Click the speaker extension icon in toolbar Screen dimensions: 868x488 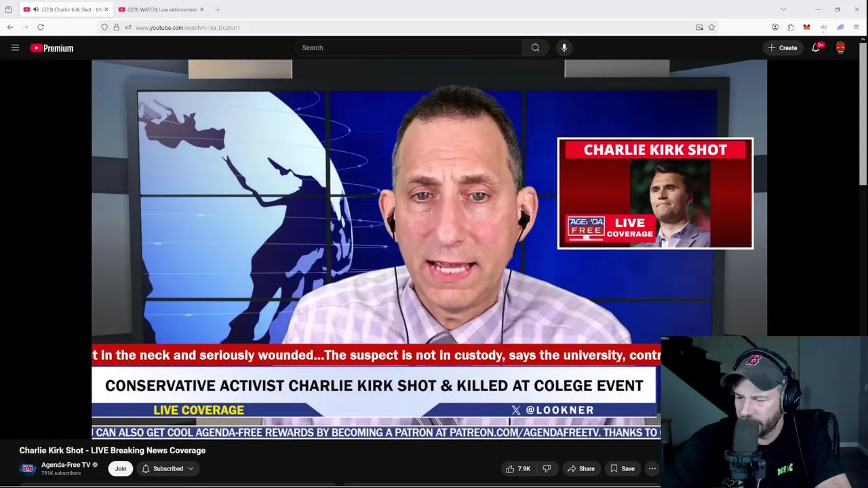point(823,27)
